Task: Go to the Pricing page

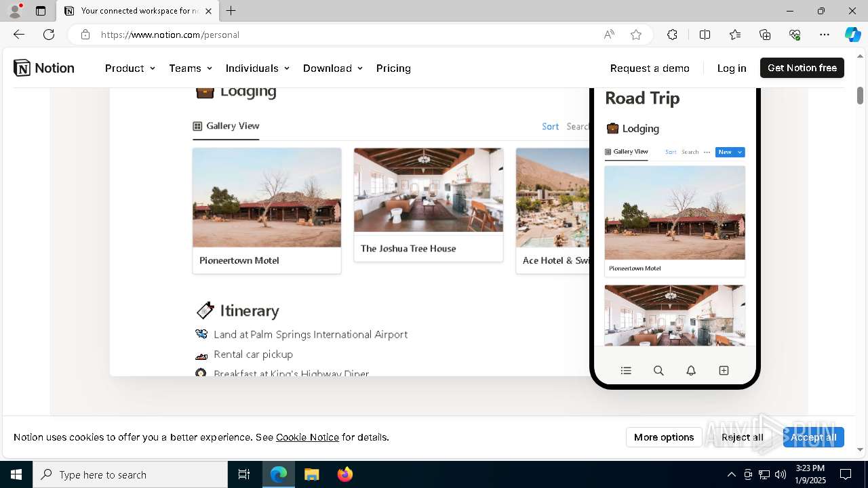Action: [393, 68]
